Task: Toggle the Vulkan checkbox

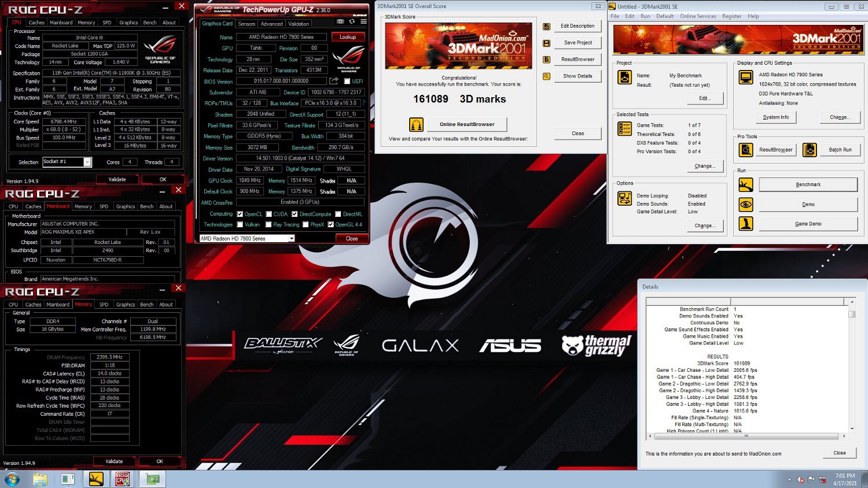Action: point(240,224)
